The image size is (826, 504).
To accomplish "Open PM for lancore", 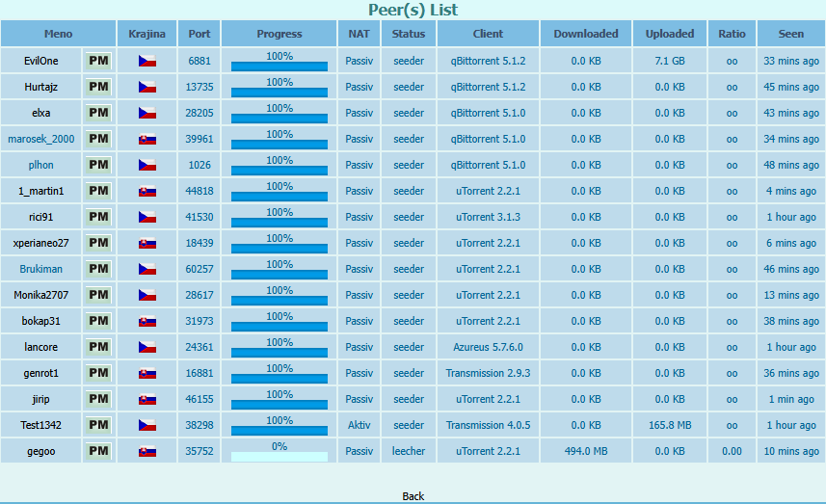I will click(98, 347).
